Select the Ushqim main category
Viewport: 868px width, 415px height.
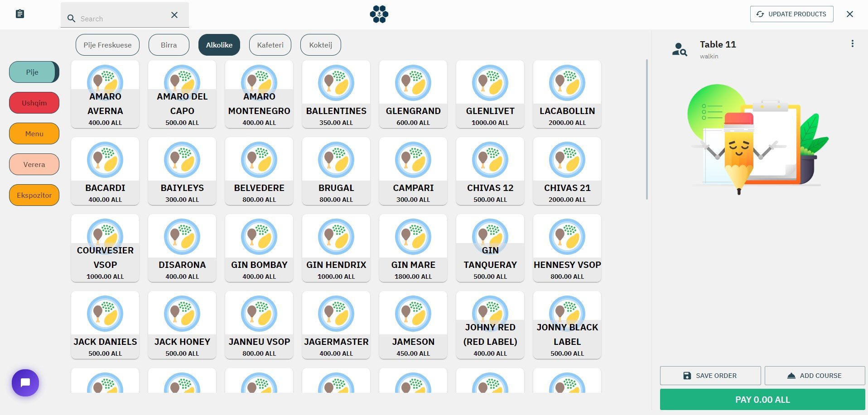34,103
